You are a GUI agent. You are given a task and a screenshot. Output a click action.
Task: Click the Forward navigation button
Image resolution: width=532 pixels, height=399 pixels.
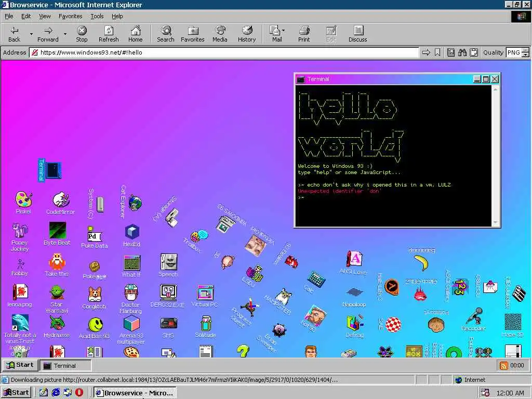[x=48, y=34]
